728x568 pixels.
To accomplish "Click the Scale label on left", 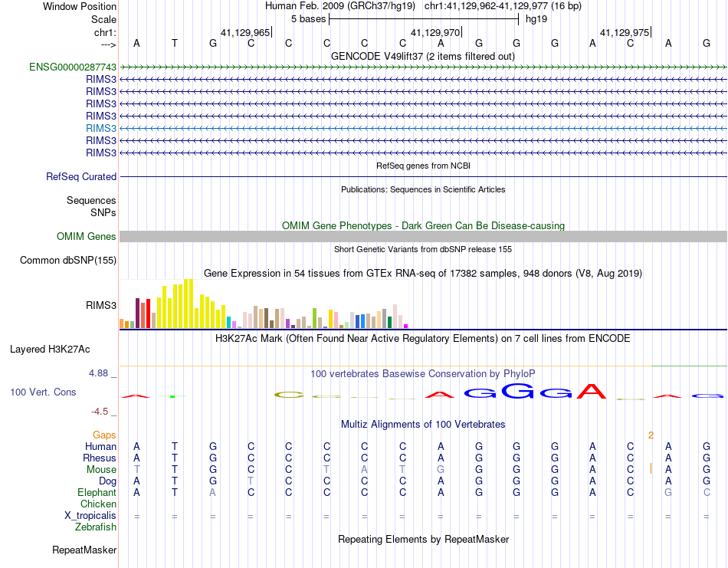I will pyautogui.click(x=103, y=19).
